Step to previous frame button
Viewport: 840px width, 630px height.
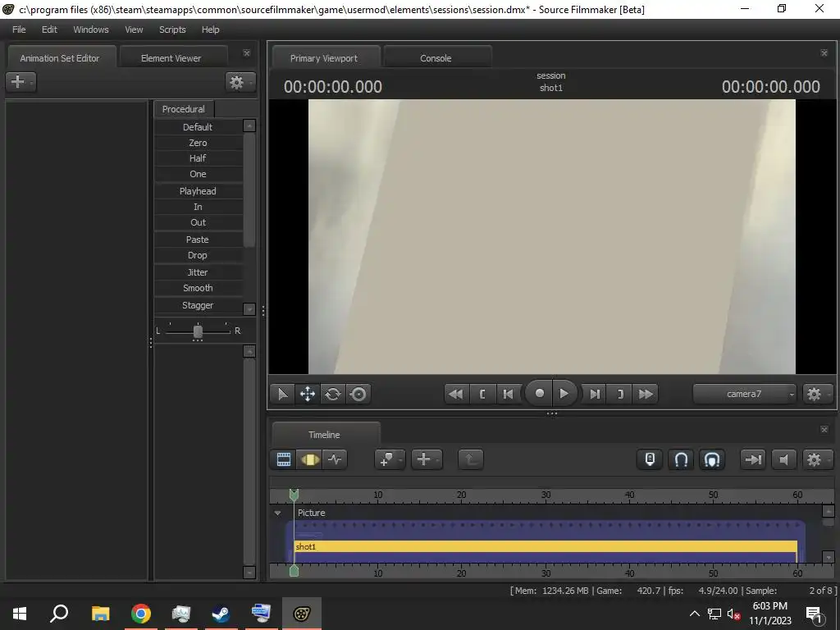pos(508,395)
